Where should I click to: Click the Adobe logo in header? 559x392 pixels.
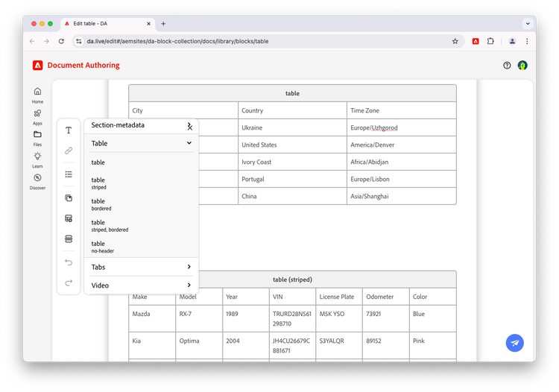click(38, 66)
